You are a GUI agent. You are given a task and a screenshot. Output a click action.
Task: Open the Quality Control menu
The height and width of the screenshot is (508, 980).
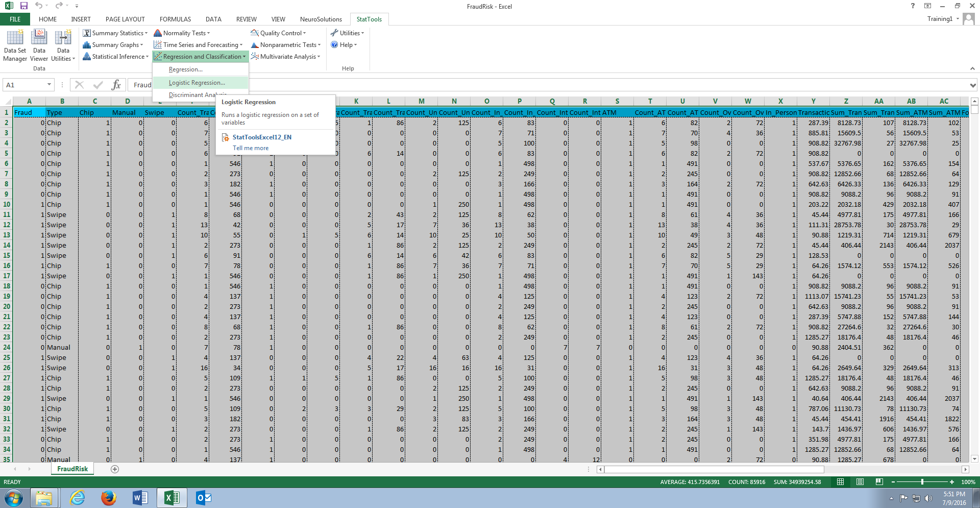pyautogui.click(x=278, y=33)
